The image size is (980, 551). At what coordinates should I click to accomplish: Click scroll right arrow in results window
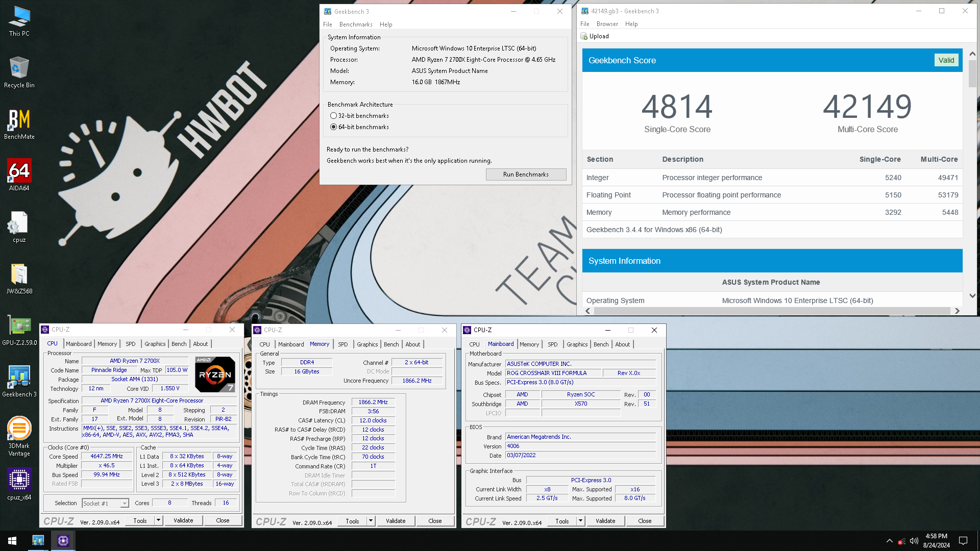tap(957, 311)
